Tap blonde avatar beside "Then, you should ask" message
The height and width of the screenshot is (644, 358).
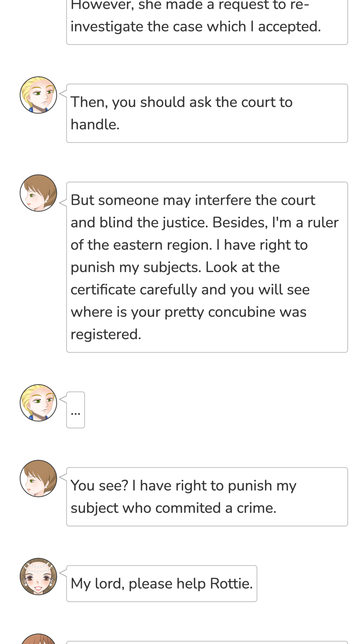[38, 95]
